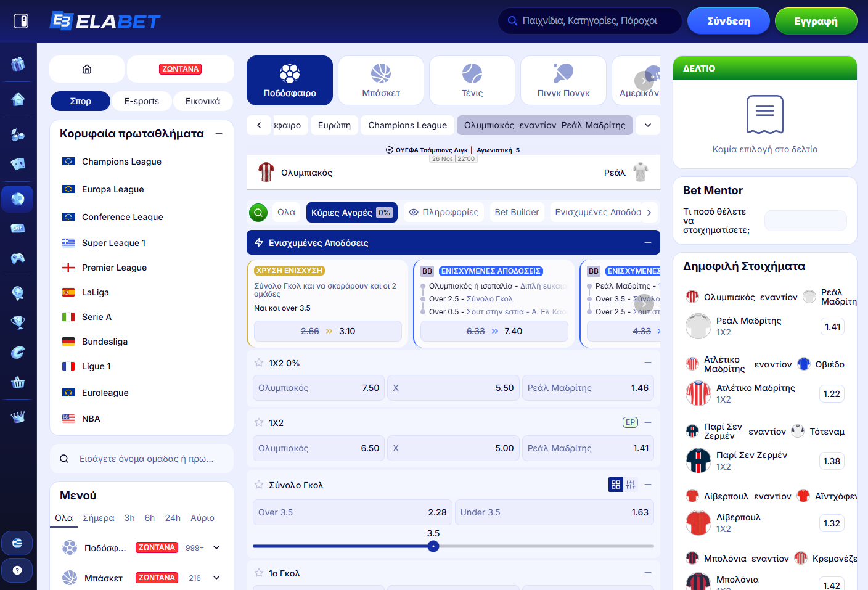Select the E-sports toggle option

click(141, 101)
